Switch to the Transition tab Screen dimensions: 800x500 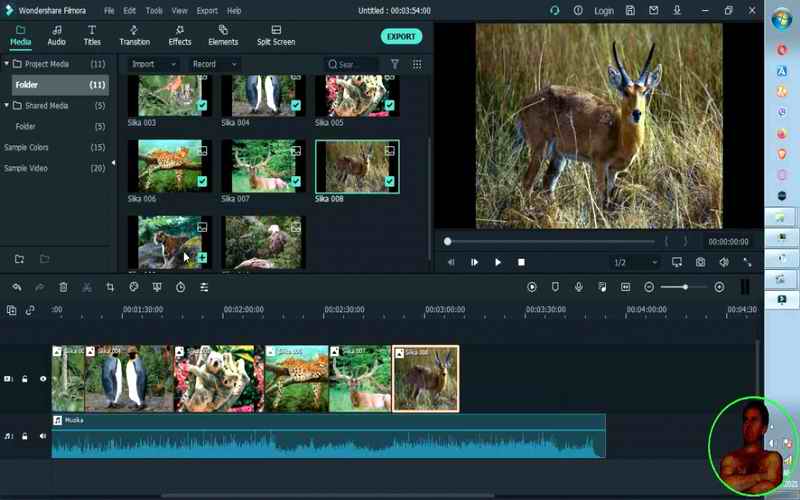134,36
